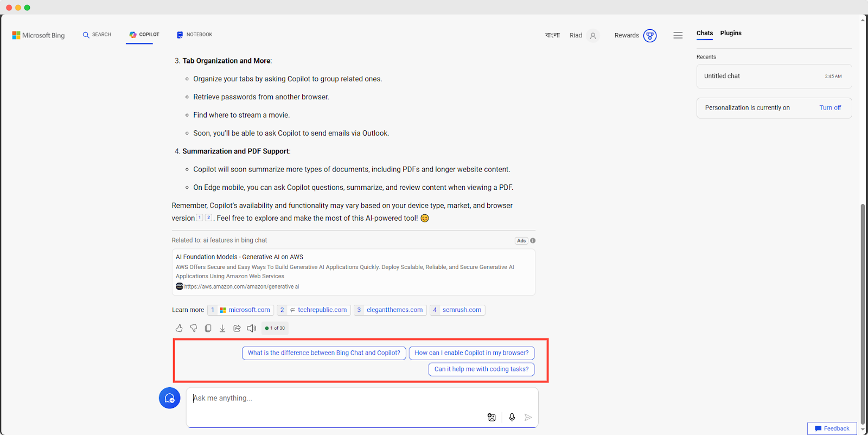868x435 pixels.
Task: Open microsoft.com learn more source
Action: [x=240, y=310]
